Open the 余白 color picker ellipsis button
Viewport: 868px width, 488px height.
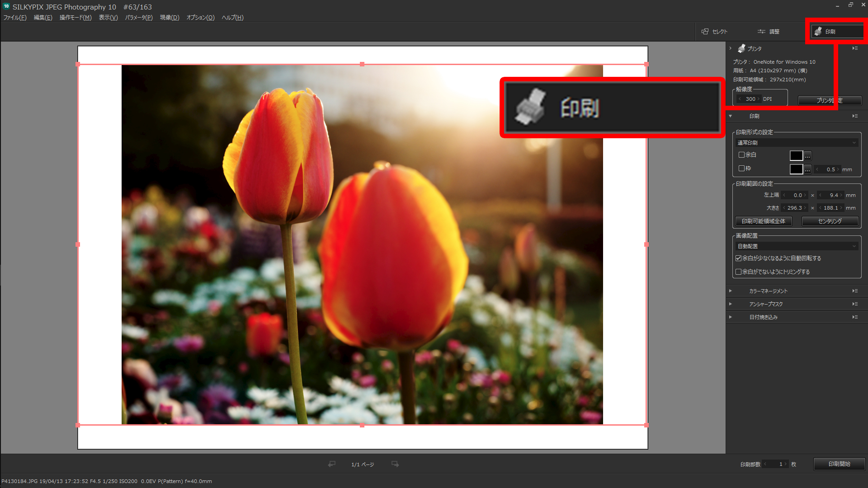coord(807,156)
